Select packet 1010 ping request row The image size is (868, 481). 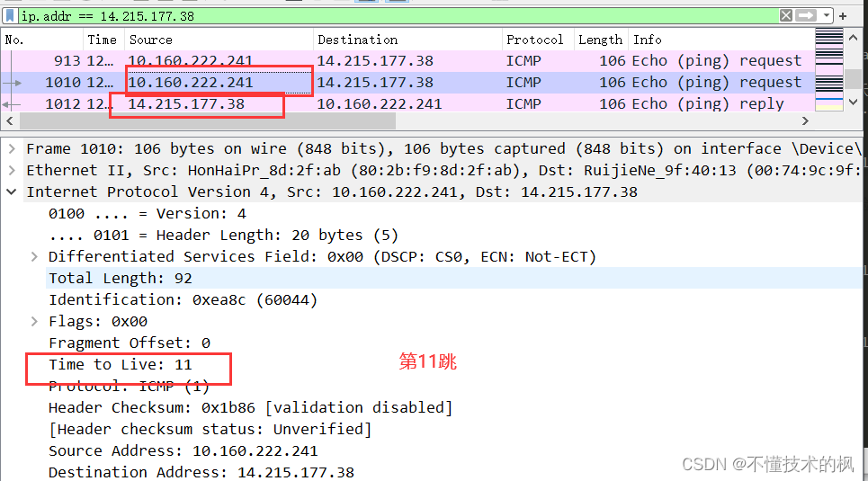[x=407, y=83]
